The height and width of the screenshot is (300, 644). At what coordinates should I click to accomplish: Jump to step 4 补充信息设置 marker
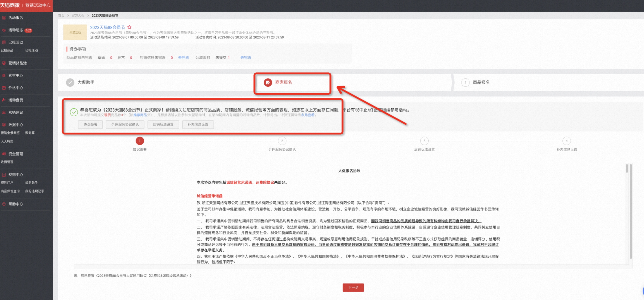pos(567,141)
